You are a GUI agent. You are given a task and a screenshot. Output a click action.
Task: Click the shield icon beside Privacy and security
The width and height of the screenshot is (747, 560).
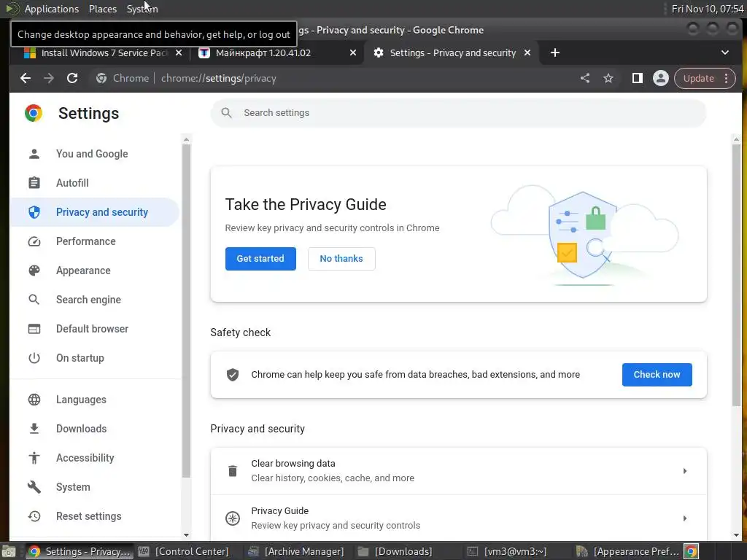pyautogui.click(x=34, y=212)
